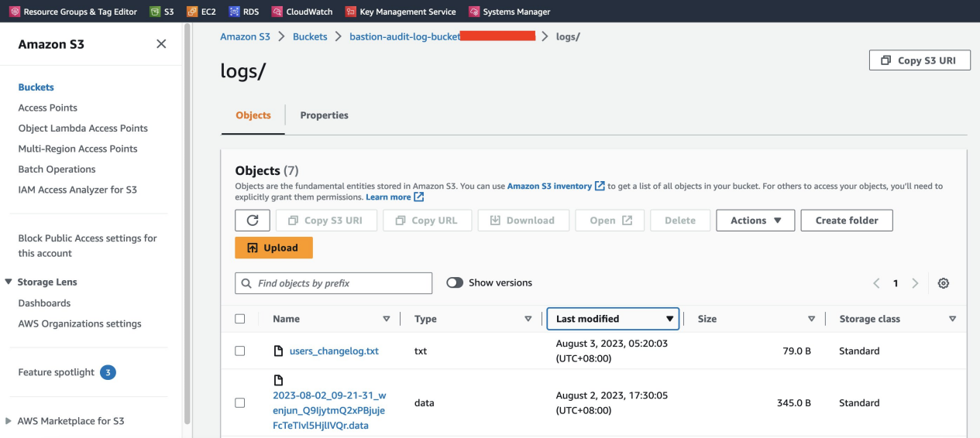This screenshot has width=980, height=438.
Task: Sort by Last modified column
Action: pos(613,319)
